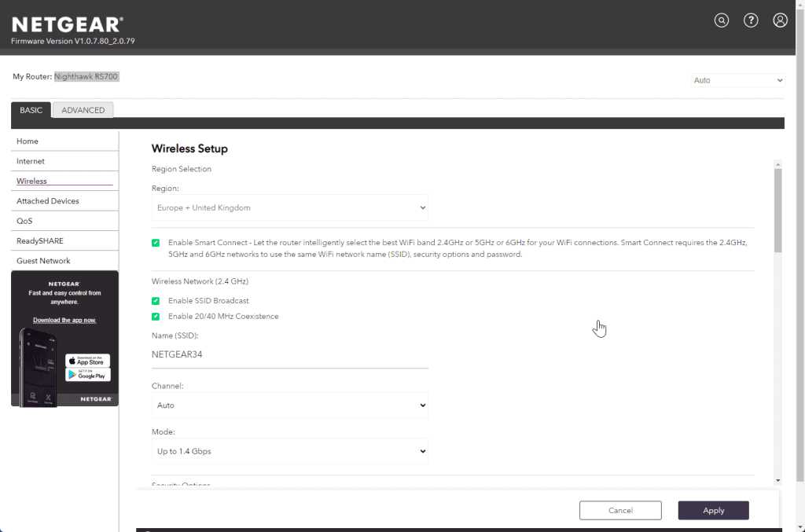Click the NETGEAR logo in header
Viewport: 805px width, 532px height.
tap(68, 24)
